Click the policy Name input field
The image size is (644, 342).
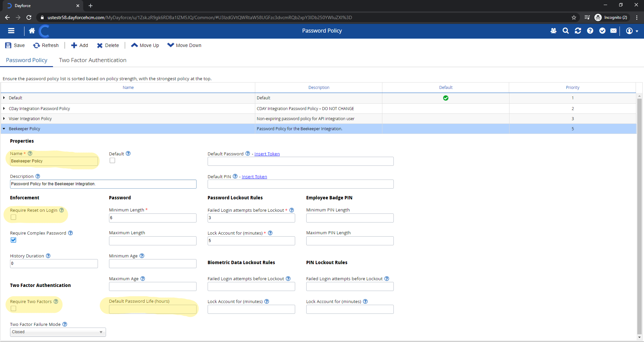tap(54, 161)
